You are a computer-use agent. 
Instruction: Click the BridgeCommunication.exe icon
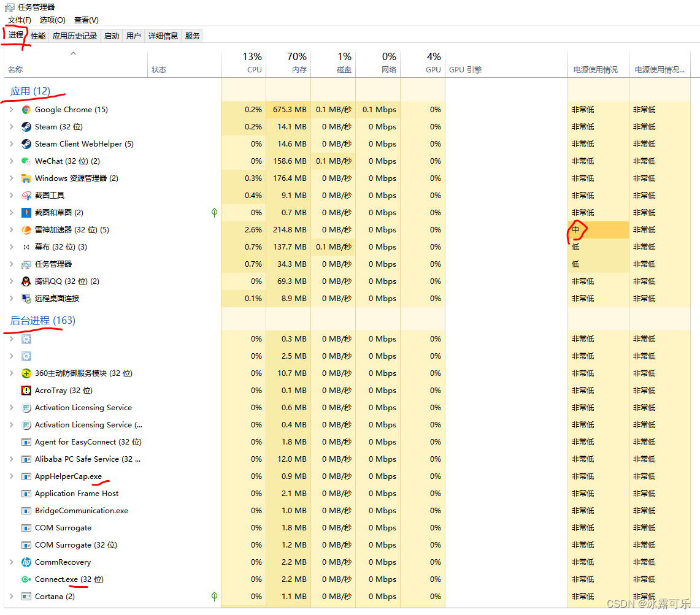point(26,511)
